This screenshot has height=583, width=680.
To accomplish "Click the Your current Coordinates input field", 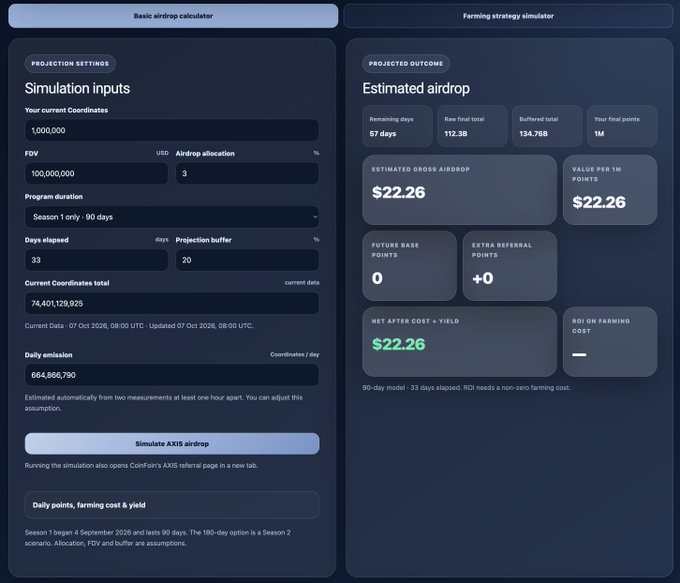I will (x=172, y=130).
